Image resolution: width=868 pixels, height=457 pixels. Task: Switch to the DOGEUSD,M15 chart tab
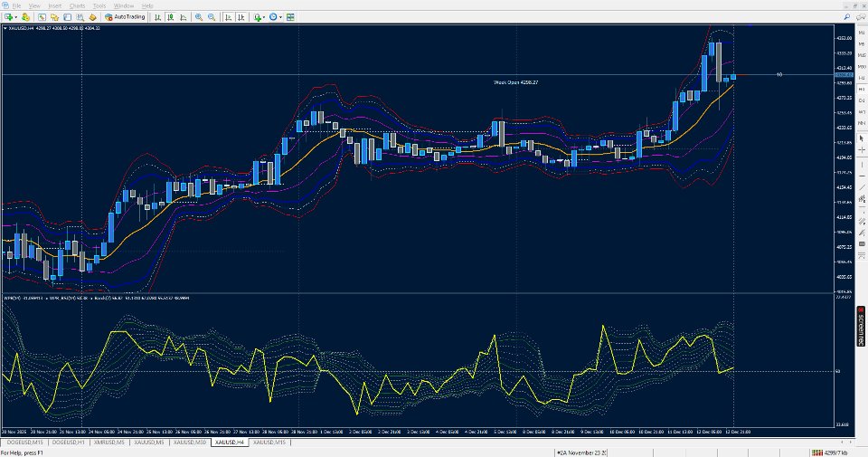tap(25, 443)
